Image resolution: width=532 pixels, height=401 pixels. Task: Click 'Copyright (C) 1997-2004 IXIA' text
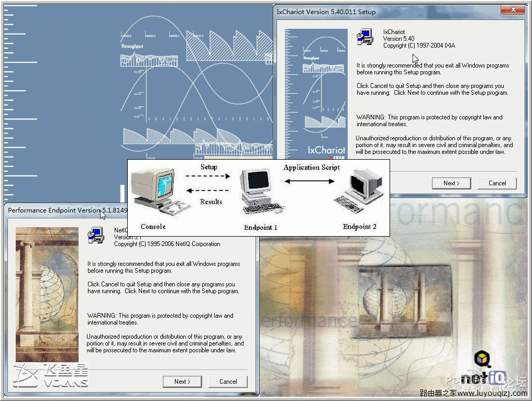click(419, 46)
